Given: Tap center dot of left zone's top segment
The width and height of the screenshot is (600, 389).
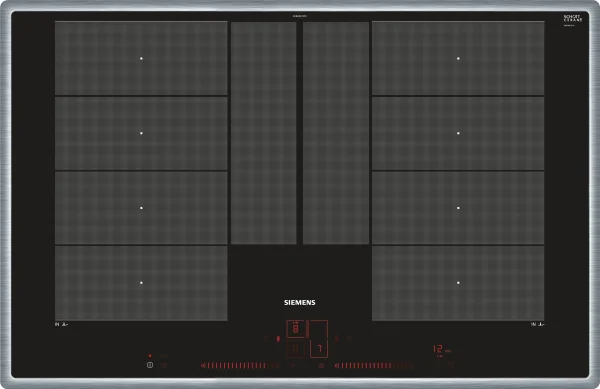Looking at the screenshot, I should pyautogui.click(x=141, y=59).
